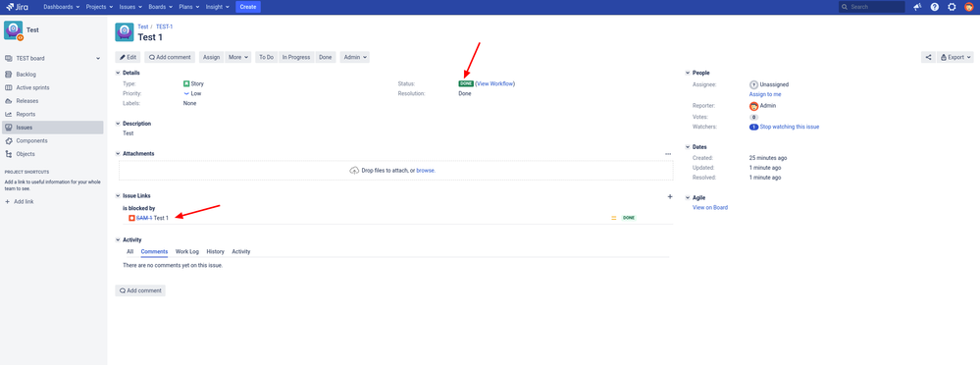Open the Dashboards menu

[61, 7]
